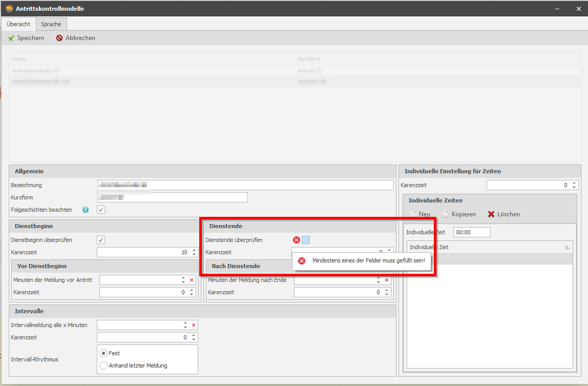This screenshot has height=386, width=588.
Task: Toggle the Folgeschichten beachten checkbox
Action: [x=101, y=210]
